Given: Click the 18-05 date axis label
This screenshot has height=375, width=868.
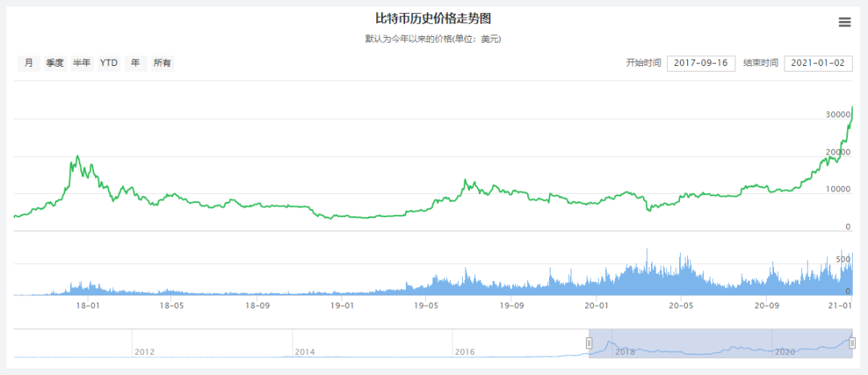Looking at the screenshot, I should 172,305.
